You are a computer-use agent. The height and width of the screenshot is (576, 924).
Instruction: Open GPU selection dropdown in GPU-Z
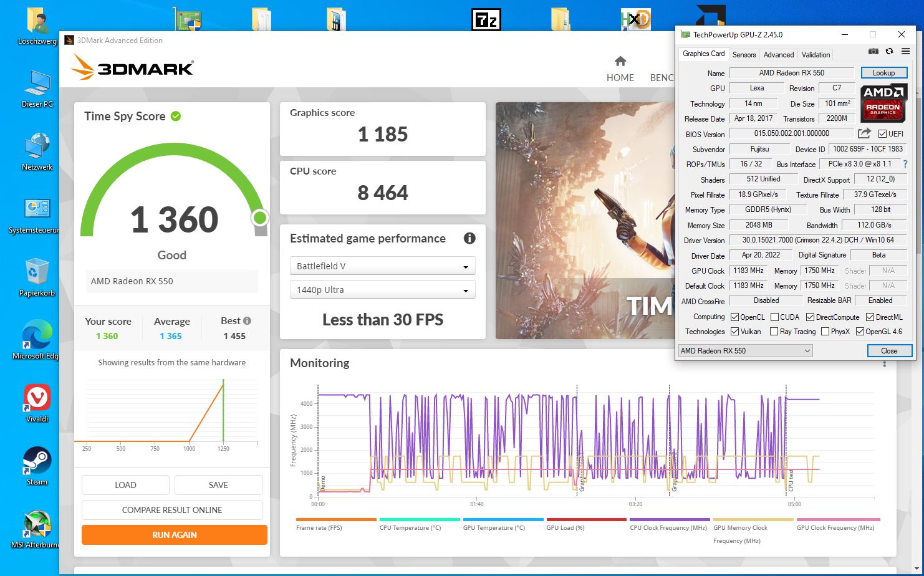pos(745,350)
